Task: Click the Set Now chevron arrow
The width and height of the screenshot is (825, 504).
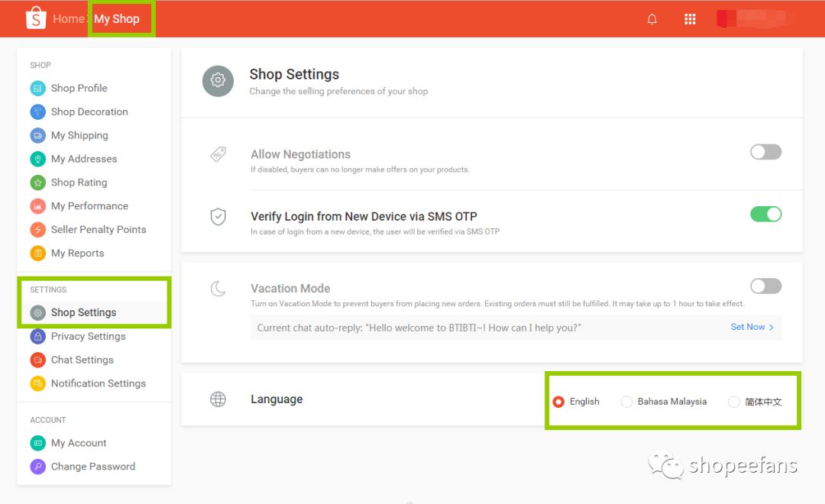Action: tap(772, 328)
